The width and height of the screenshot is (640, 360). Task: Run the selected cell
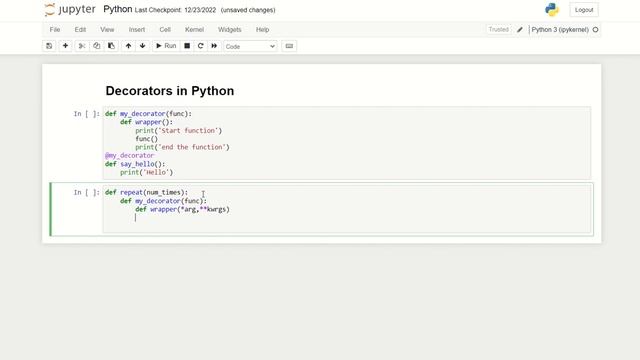pos(166,46)
